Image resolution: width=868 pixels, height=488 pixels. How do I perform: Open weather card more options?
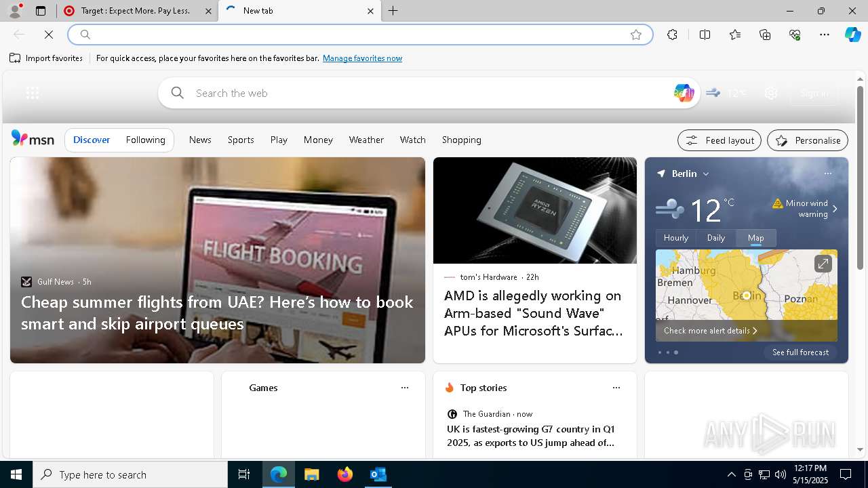pos(827,174)
